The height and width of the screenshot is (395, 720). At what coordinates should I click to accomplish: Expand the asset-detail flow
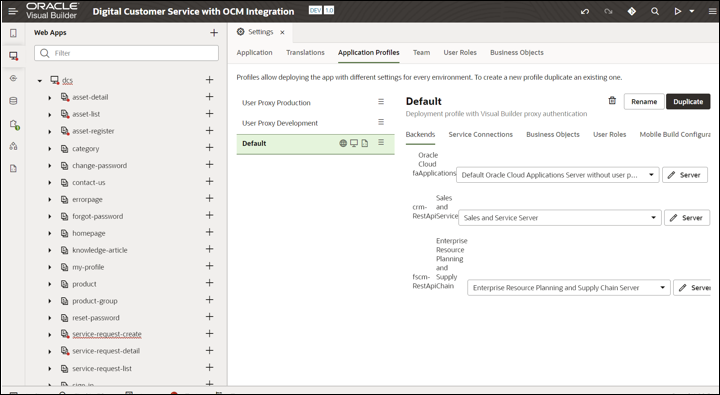[x=50, y=97]
